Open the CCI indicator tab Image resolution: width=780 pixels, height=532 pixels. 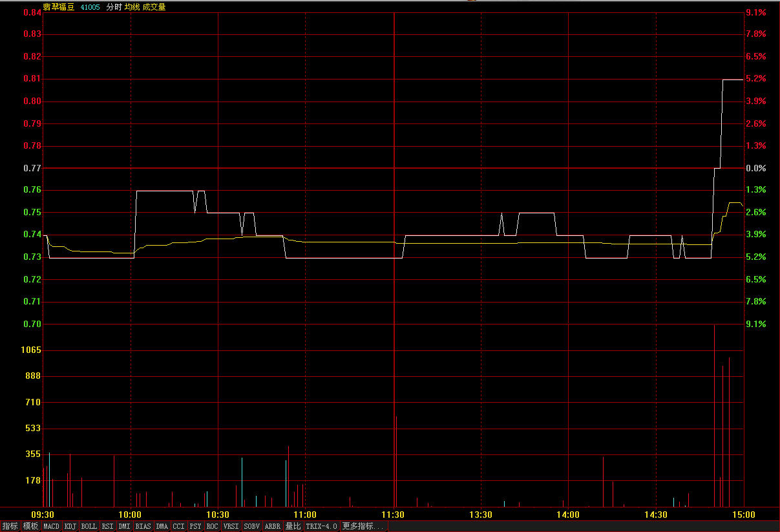click(x=178, y=526)
